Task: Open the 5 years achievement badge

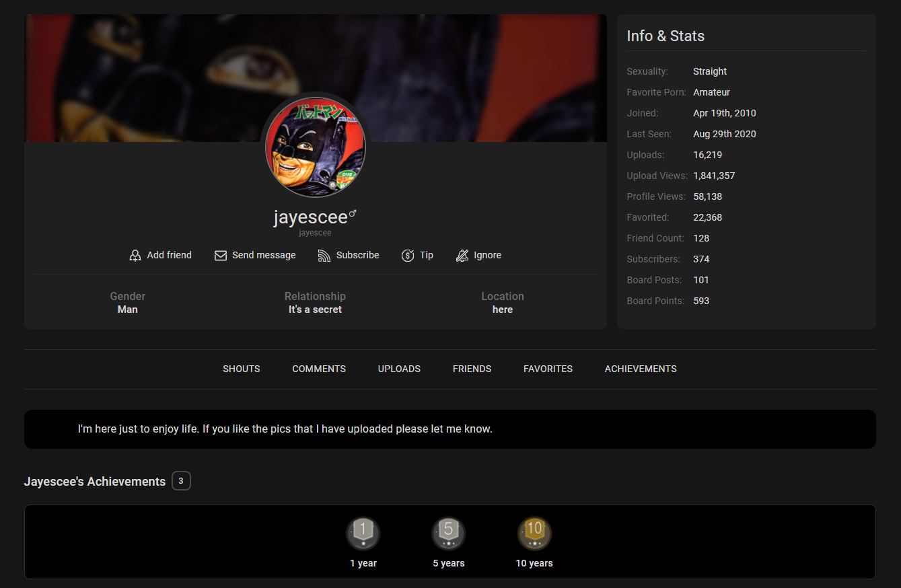Action: tap(449, 534)
